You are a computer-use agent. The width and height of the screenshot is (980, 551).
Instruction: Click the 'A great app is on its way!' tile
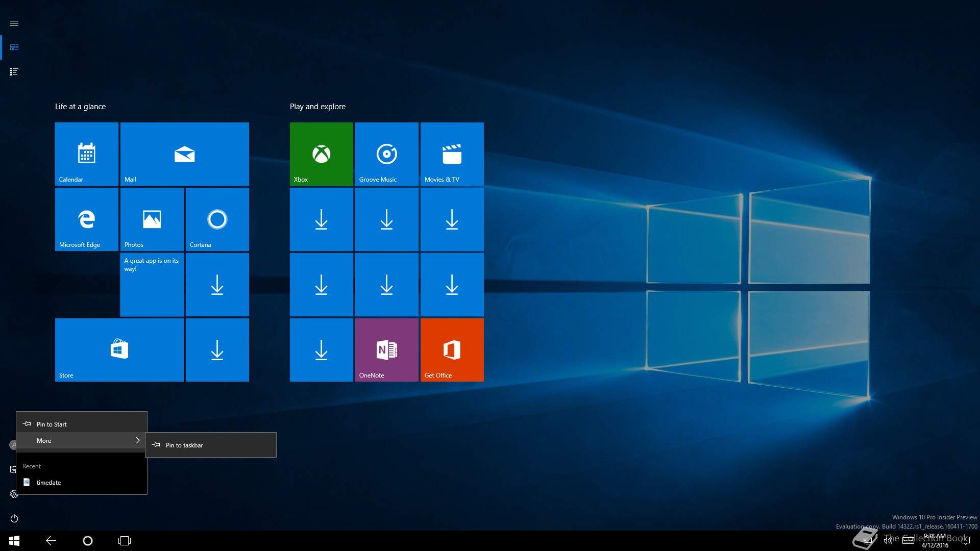pyautogui.click(x=152, y=285)
